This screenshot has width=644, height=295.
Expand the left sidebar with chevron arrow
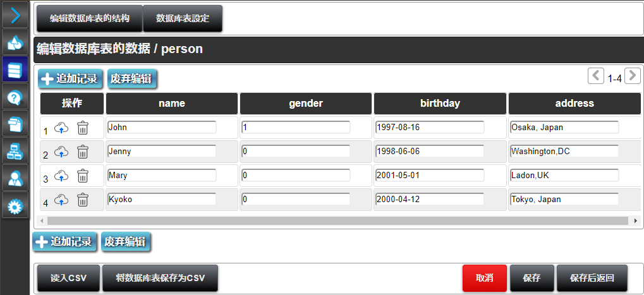click(15, 15)
